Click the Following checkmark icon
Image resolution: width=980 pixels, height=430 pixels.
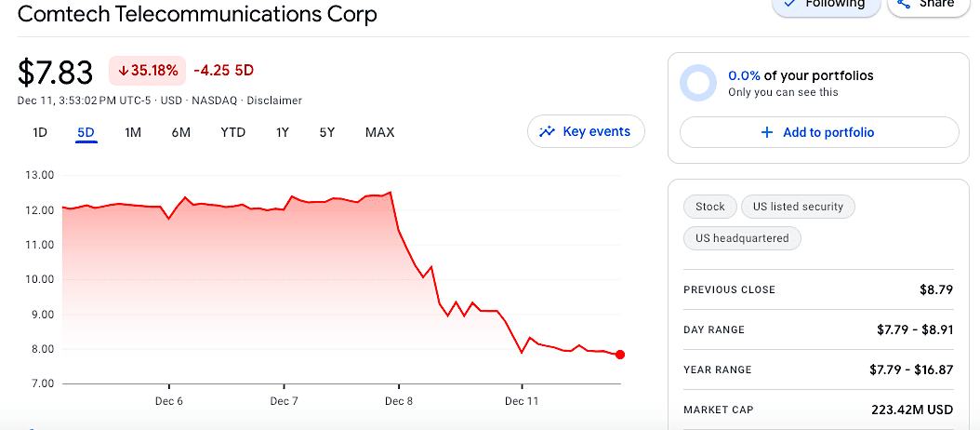pos(789,4)
